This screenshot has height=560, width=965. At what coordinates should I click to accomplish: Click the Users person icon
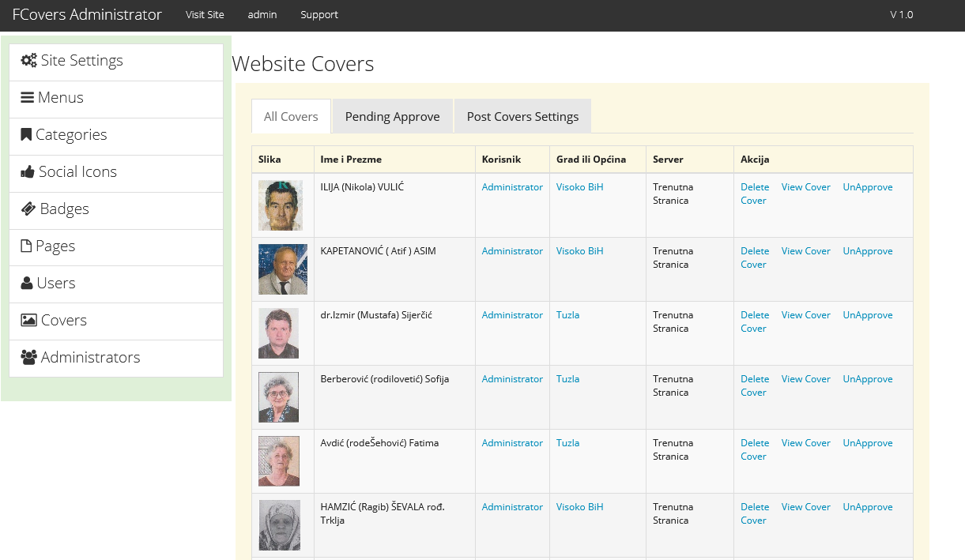[27, 283]
